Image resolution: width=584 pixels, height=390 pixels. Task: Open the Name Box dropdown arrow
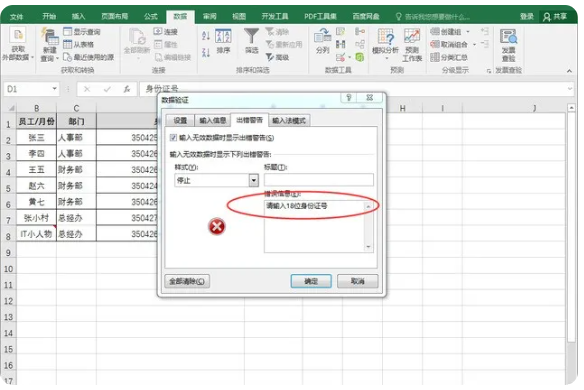[x=54, y=89]
